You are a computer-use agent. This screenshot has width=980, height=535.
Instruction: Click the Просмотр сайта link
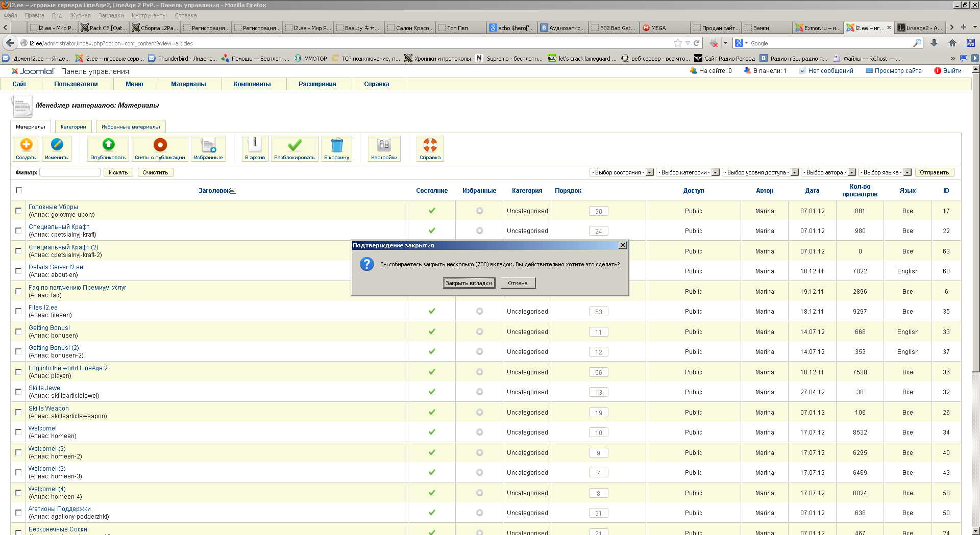pos(898,71)
